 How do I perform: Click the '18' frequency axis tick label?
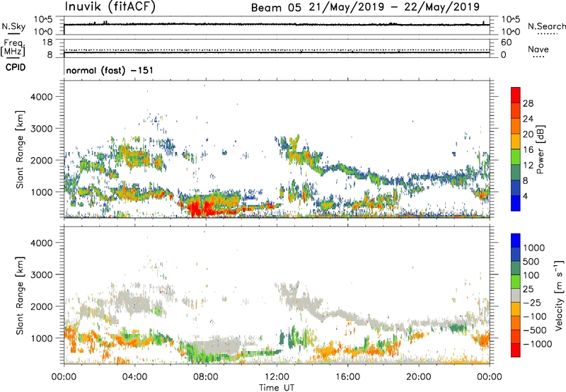point(47,42)
